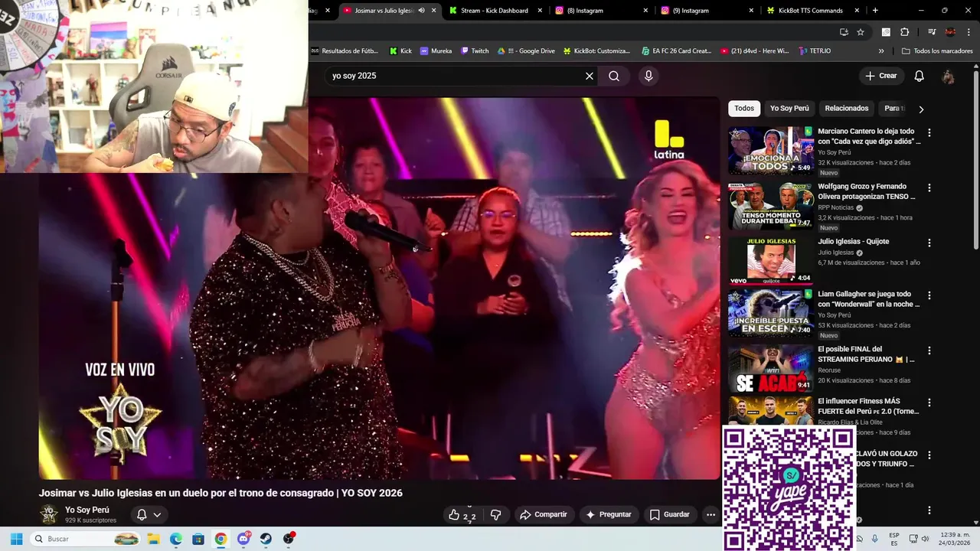Click the Compartir button
The width and height of the screenshot is (980, 551).
(x=544, y=515)
